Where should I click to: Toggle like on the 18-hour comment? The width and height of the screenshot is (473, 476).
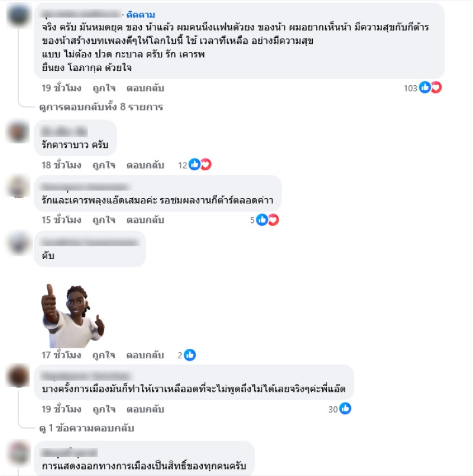[x=104, y=165]
